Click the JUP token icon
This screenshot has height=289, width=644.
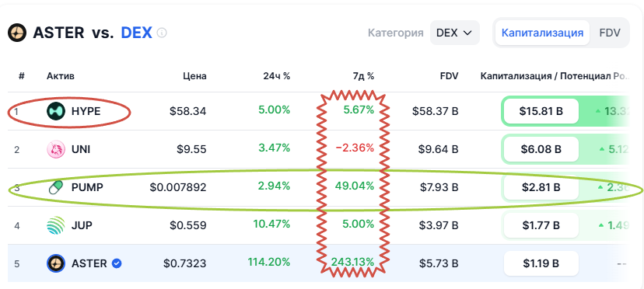click(x=56, y=225)
